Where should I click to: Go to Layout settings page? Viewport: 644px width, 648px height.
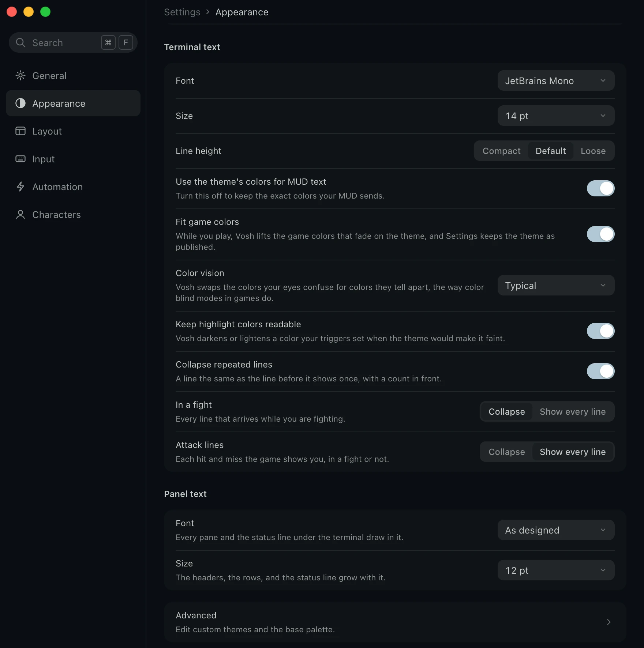pos(73,131)
